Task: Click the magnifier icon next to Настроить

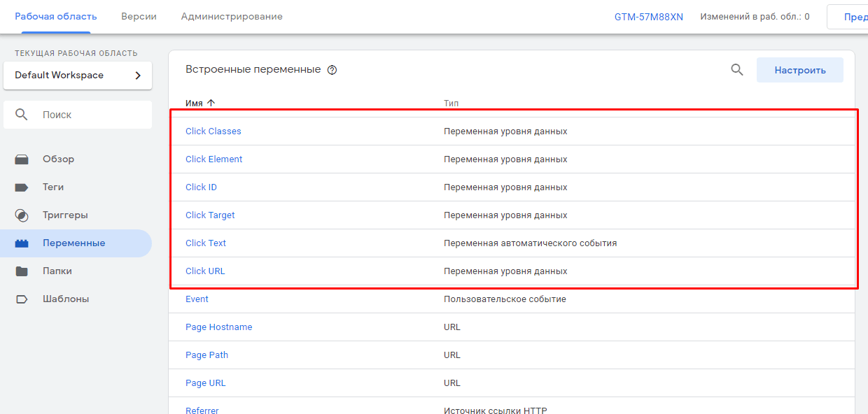Action: (x=737, y=70)
